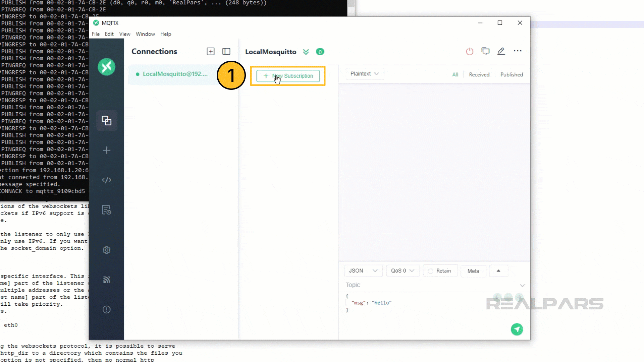The width and height of the screenshot is (644, 362).
Task: Toggle the connections list layout icon
Action: coord(226,51)
